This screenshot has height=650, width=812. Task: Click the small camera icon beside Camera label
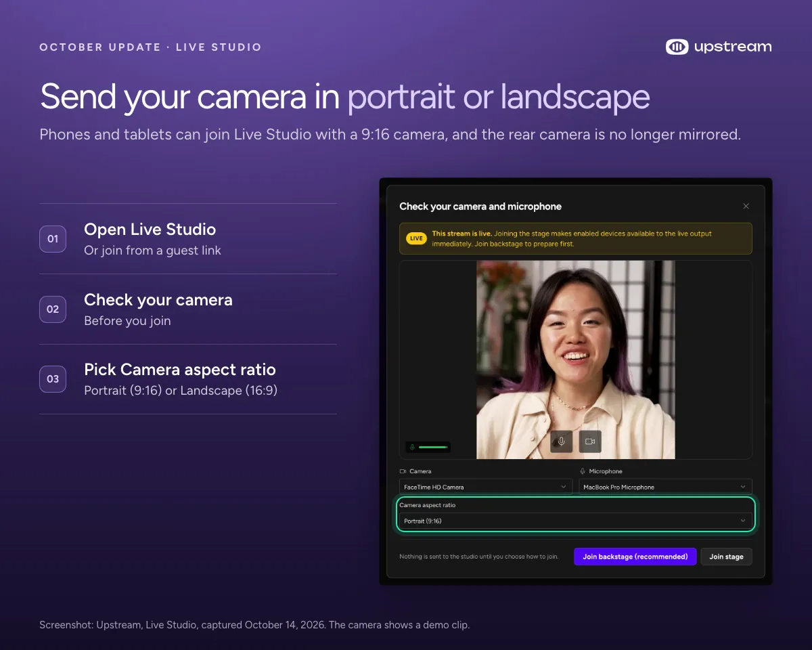403,471
